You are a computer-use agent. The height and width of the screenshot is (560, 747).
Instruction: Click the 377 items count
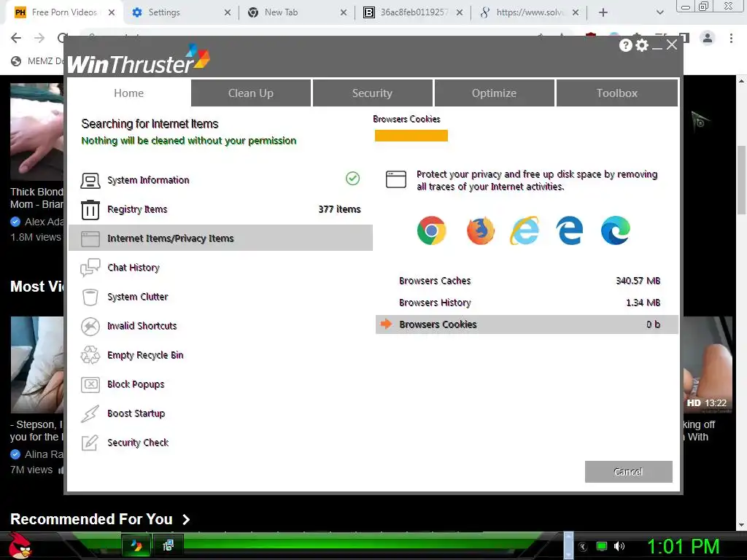coord(339,209)
